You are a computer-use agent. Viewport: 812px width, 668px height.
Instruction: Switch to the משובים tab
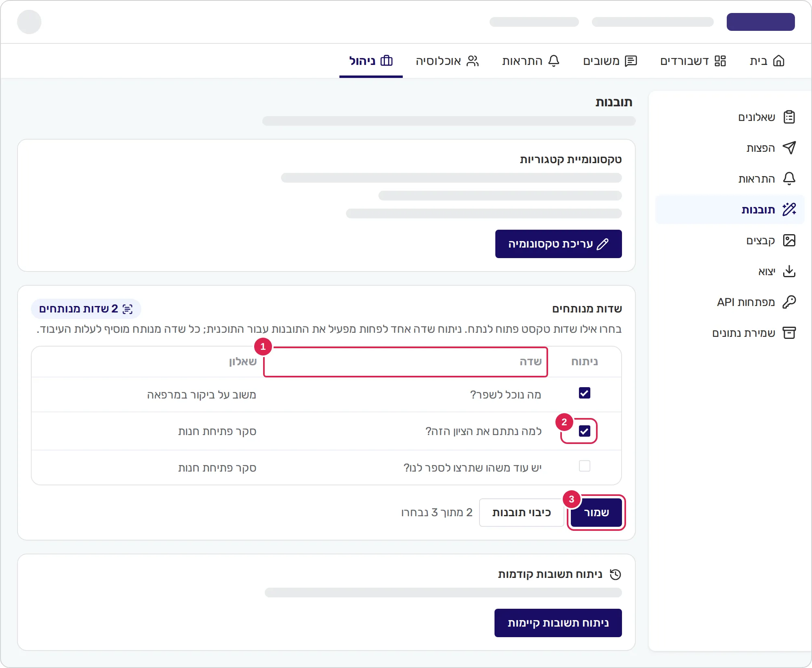tap(610, 61)
